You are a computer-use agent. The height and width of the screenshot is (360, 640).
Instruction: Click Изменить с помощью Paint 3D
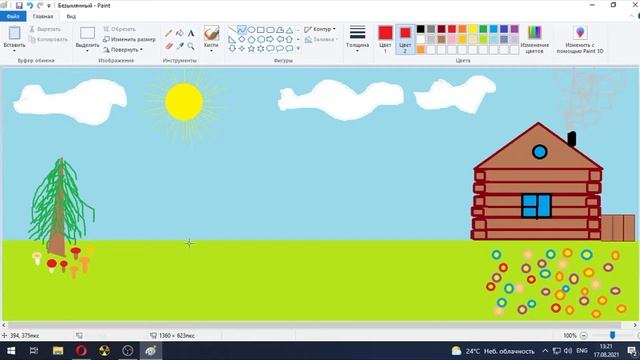tap(580, 39)
